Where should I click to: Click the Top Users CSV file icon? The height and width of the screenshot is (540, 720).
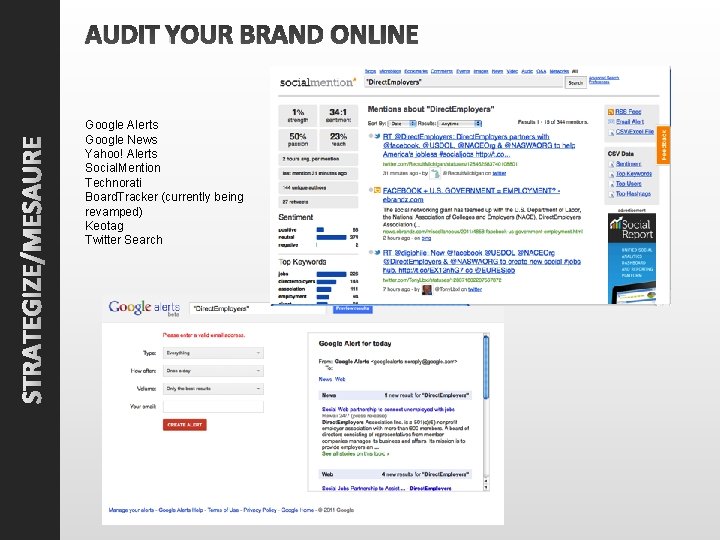pyautogui.click(x=612, y=184)
